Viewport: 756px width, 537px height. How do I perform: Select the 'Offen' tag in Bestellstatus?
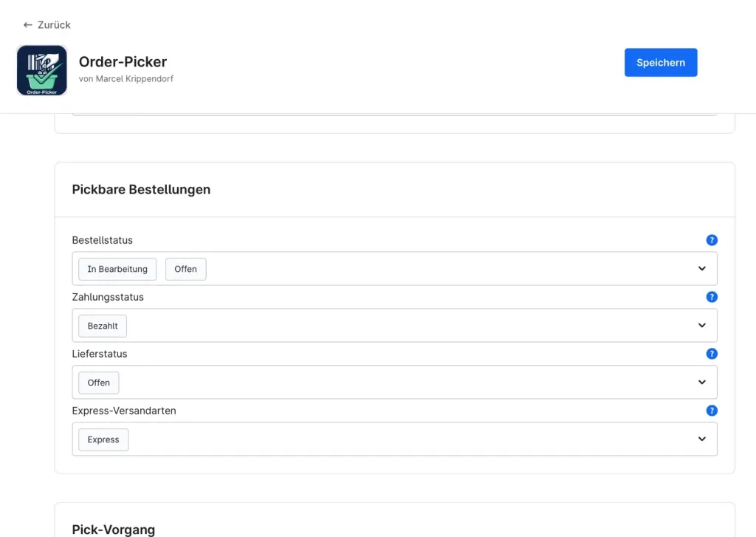pyautogui.click(x=185, y=269)
